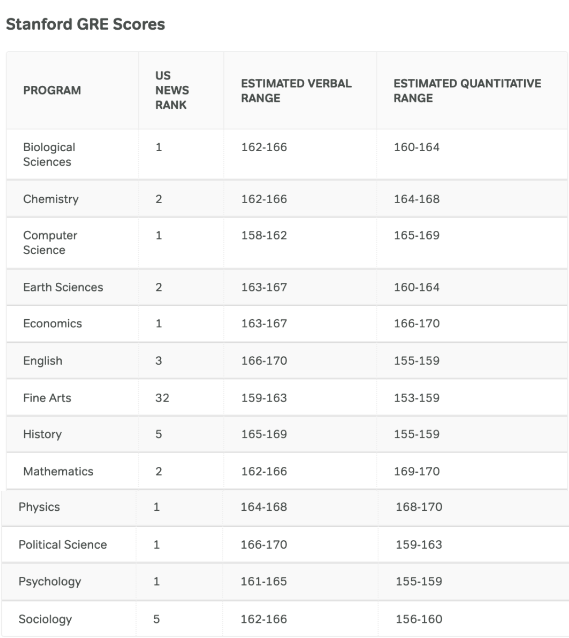Click Mathematics quantitative range 169-170

tap(417, 471)
